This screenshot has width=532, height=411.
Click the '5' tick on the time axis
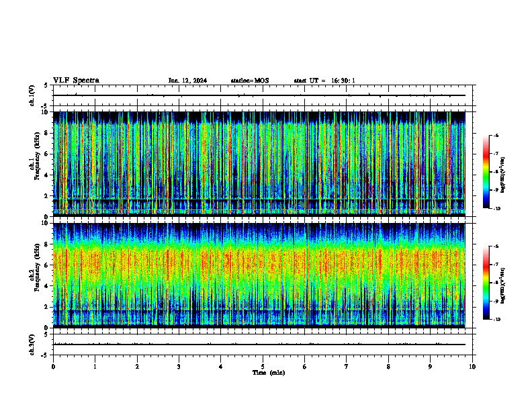coord(263,367)
